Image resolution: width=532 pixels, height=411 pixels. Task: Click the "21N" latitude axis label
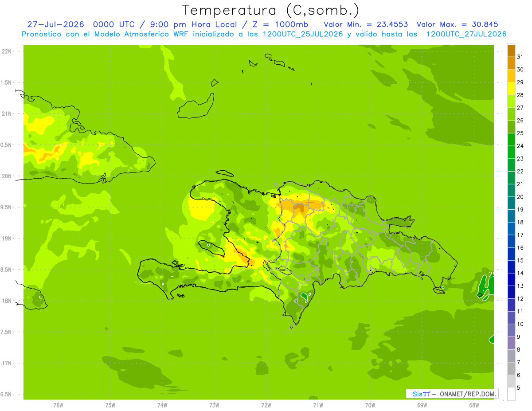[8, 114]
